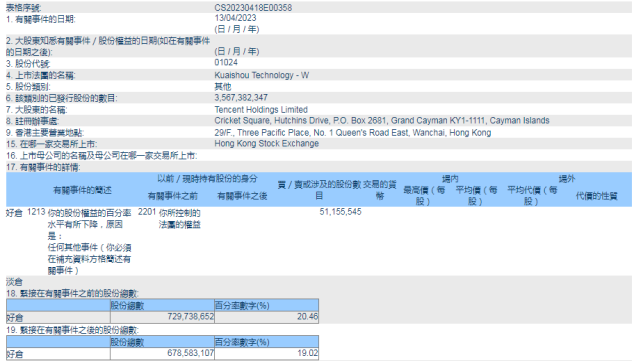
Task: Click the 有關事件之後 column header
Action: point(242,196)
